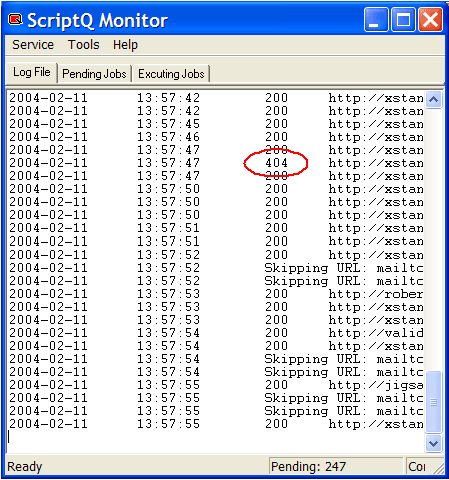The width and height of the screenshot is (449, 480).
Task: Click the Ready status bar text
Action: coord(25,467)
